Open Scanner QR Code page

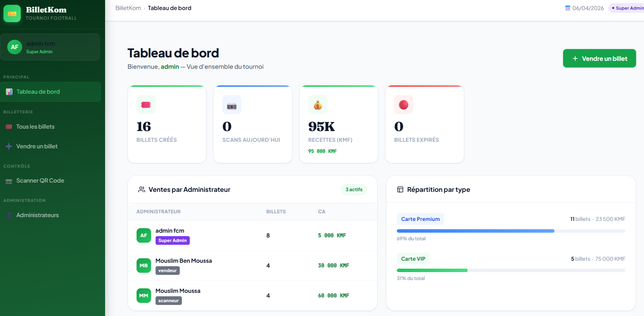(50, 180)
